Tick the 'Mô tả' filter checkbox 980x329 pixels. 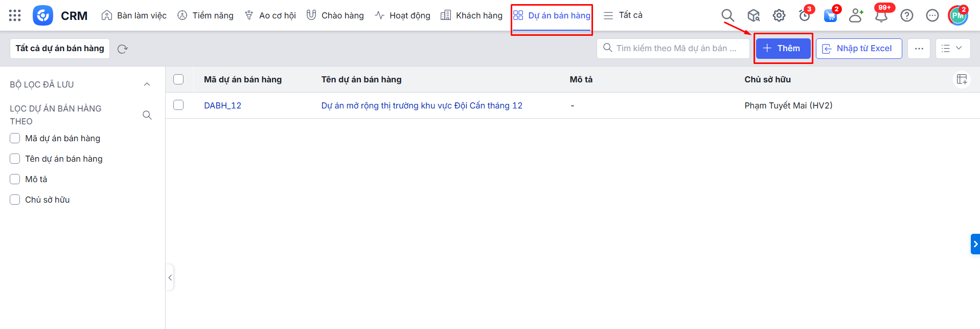click(x=15, y=179)
